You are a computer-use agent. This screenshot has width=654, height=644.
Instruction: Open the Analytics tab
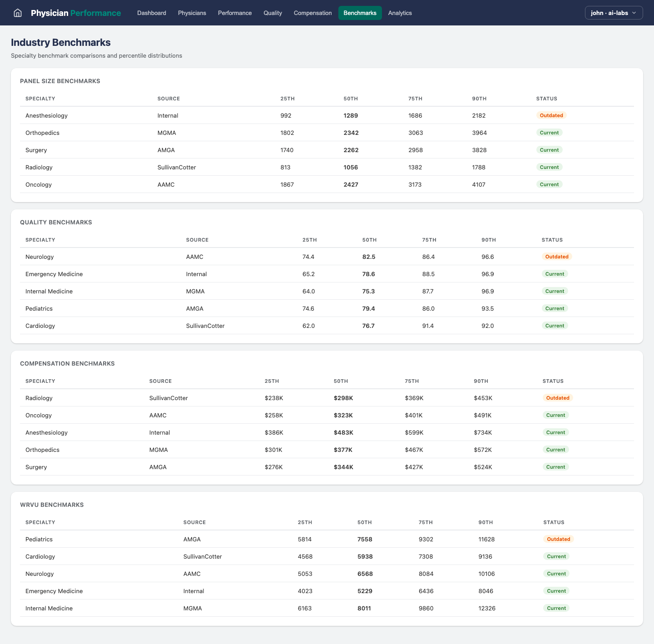[x=400, y=13]
